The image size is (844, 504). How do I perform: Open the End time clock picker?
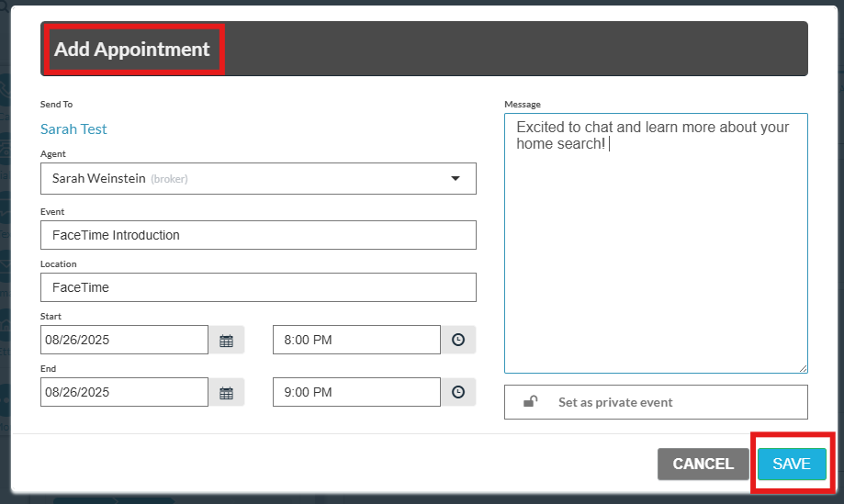[458, 392]
